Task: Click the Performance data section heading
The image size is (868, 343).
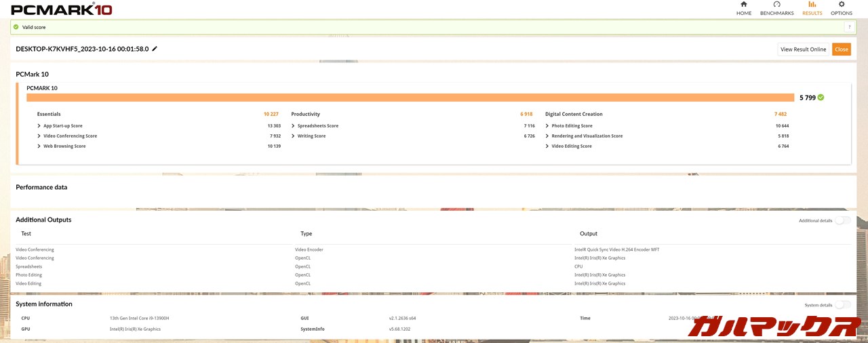Action: click(41, 187)
